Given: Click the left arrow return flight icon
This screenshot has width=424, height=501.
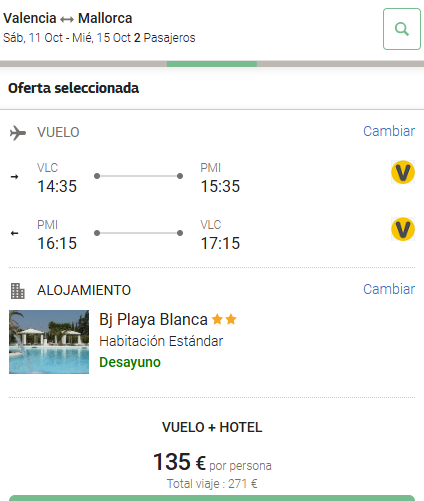Looking at the screenshot, I should point(14,233).
